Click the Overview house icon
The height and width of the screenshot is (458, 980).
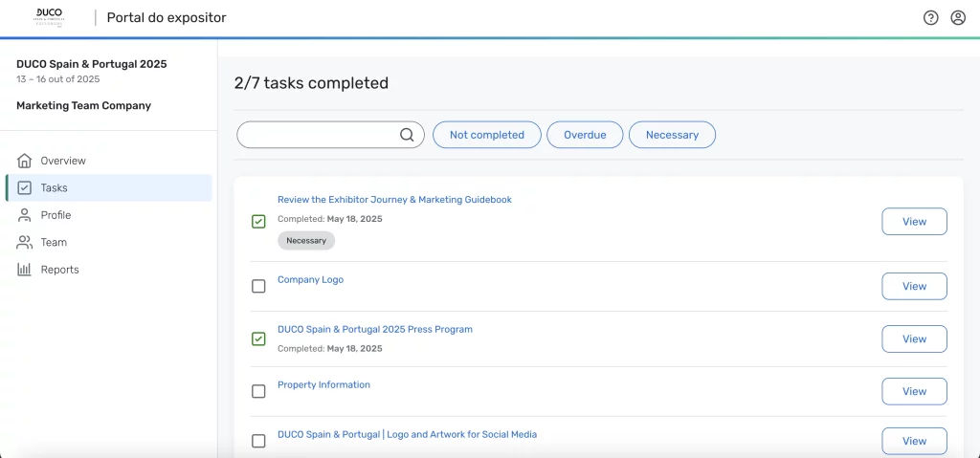point(25,161)
